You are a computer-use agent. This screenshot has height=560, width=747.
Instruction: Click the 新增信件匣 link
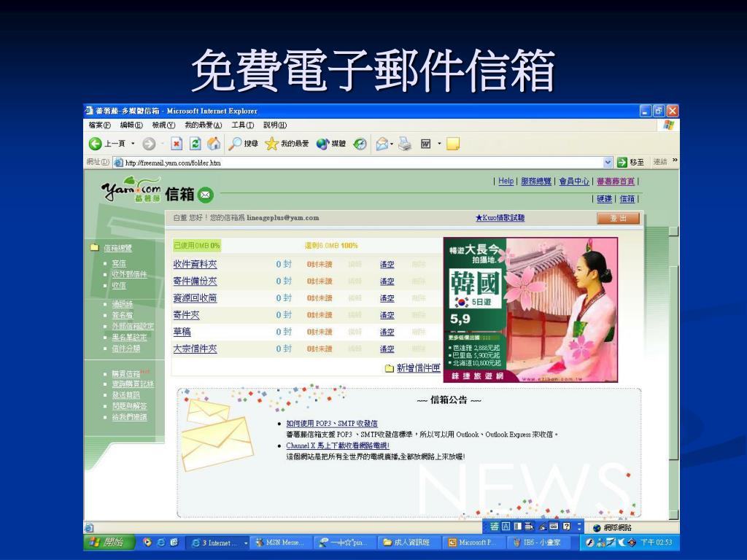[418, 368]
